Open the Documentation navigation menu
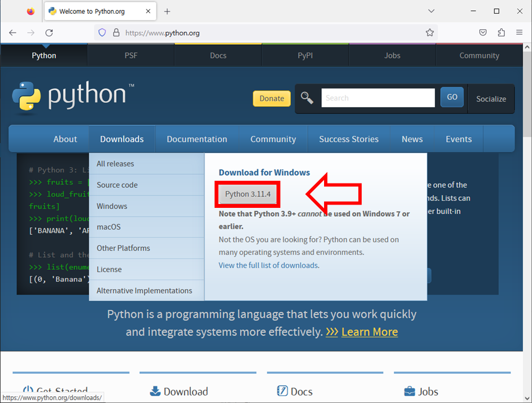 point(197,139)
